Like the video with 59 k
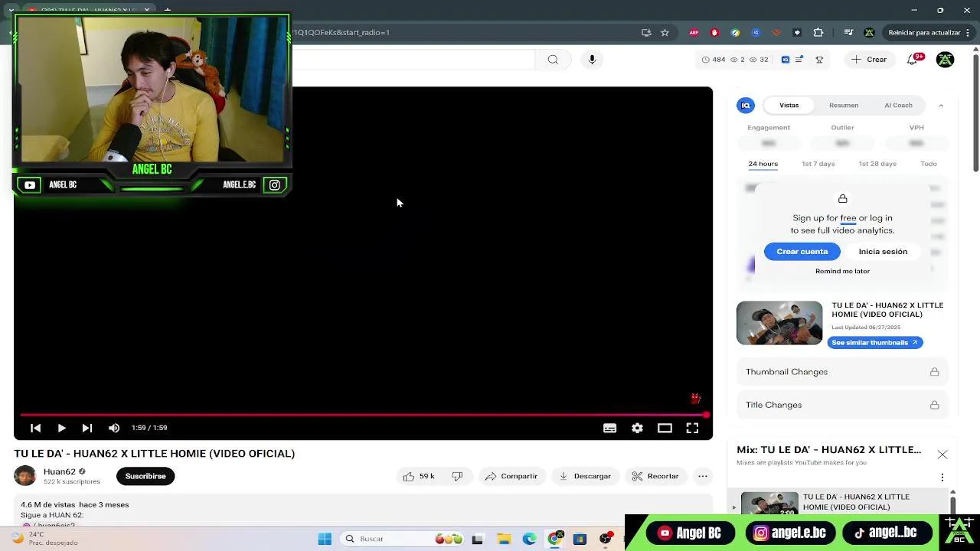 [419, 476]
